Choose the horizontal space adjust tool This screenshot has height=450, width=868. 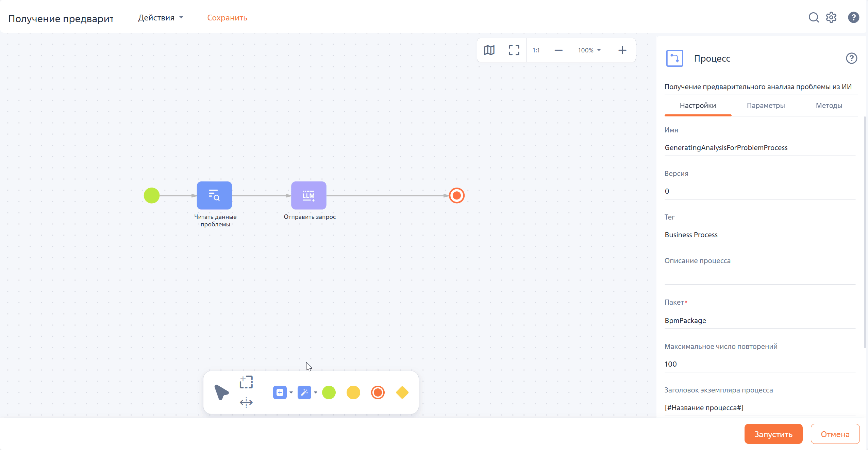(246, 402)
